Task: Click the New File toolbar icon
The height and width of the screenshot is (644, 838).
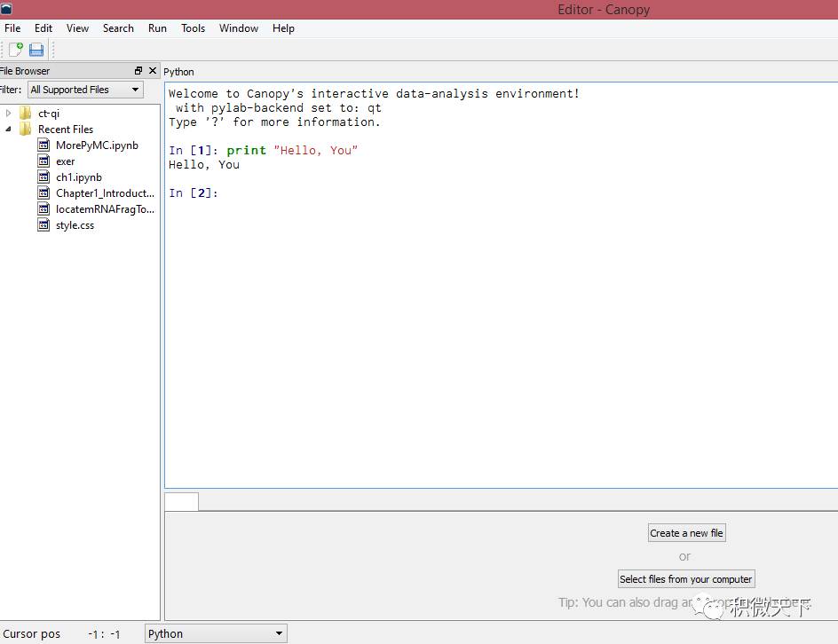Action: [x=15, y=50]
